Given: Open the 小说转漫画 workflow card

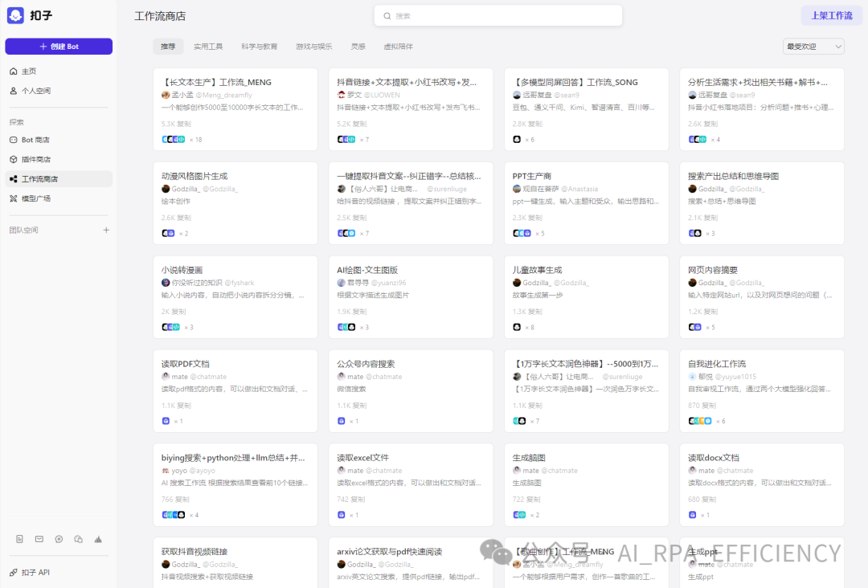Looking at the screenshot, I should [235, 297].
